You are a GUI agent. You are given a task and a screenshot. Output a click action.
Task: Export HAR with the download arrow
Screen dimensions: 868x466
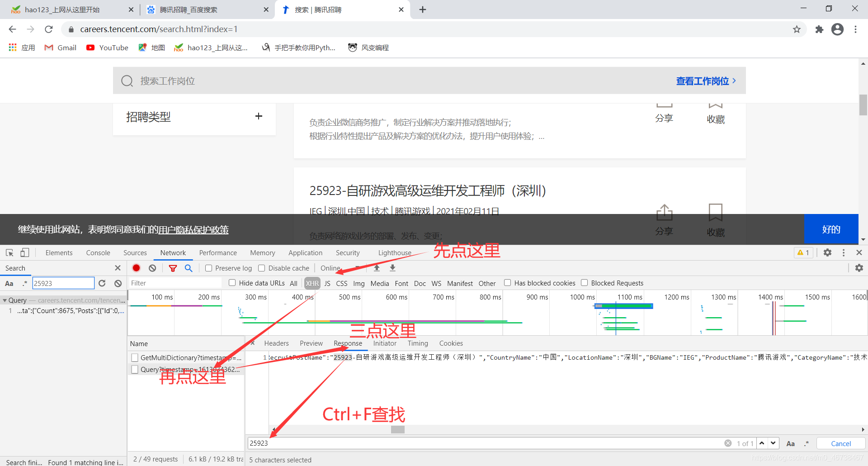click(392, 268)
